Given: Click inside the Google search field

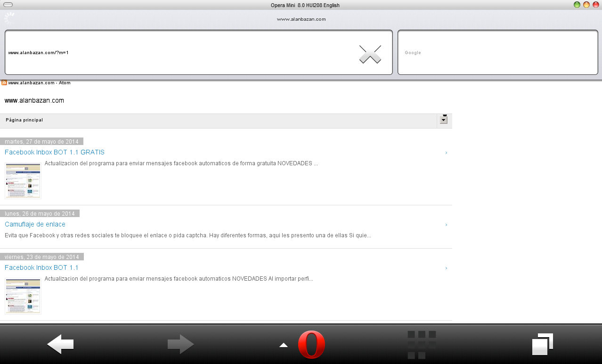Looking at the screenshot, I should click(497, 52).
